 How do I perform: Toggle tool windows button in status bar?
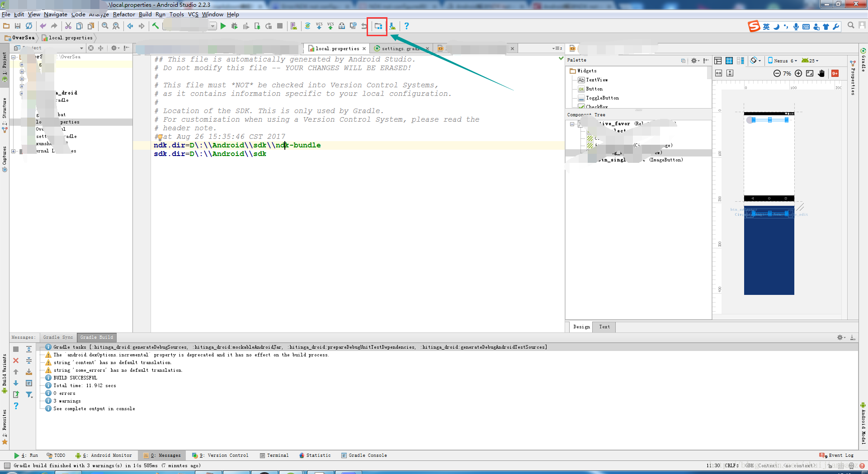(7, 465)
